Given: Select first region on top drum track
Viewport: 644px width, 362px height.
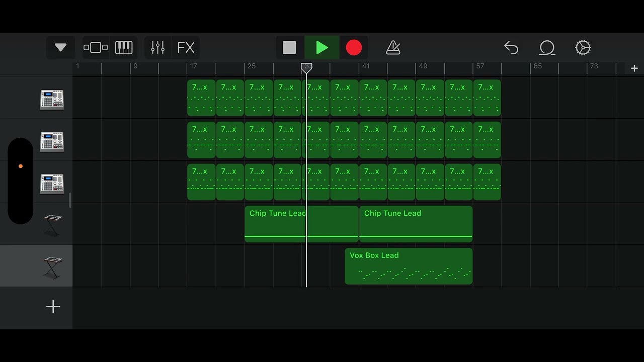Looking at the screenshot, I should tap(201, 98).
